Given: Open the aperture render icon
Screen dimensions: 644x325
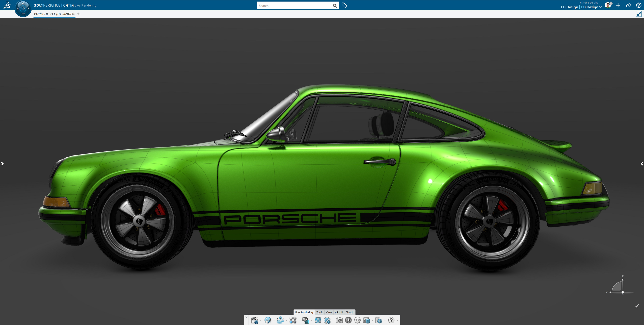Looking at the screenshot, I should point(348,320).
